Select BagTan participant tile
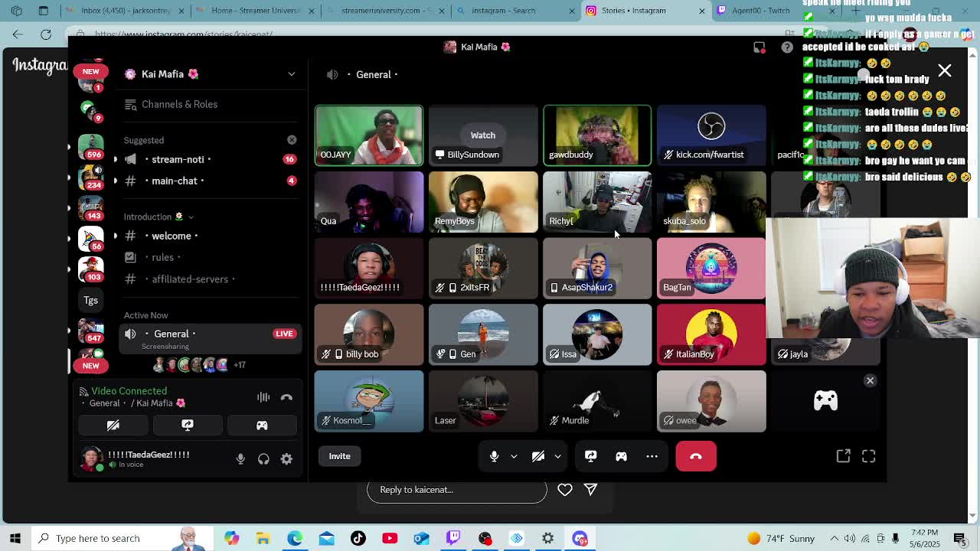 point(711,269)
